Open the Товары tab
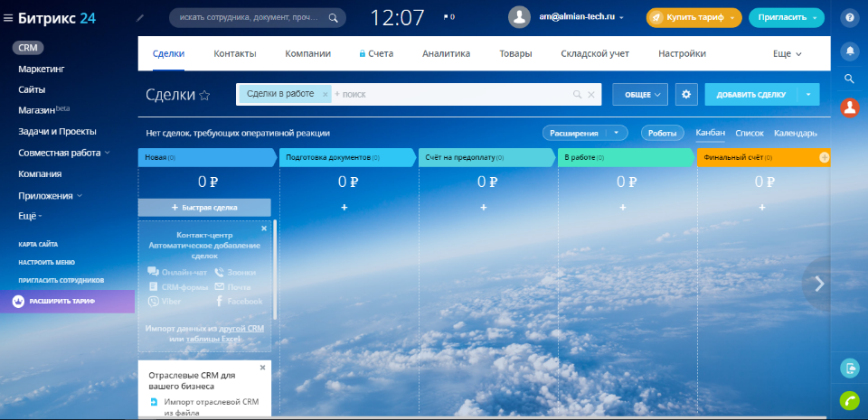This screenshot has height=420, width=868. tap(515, 54)
